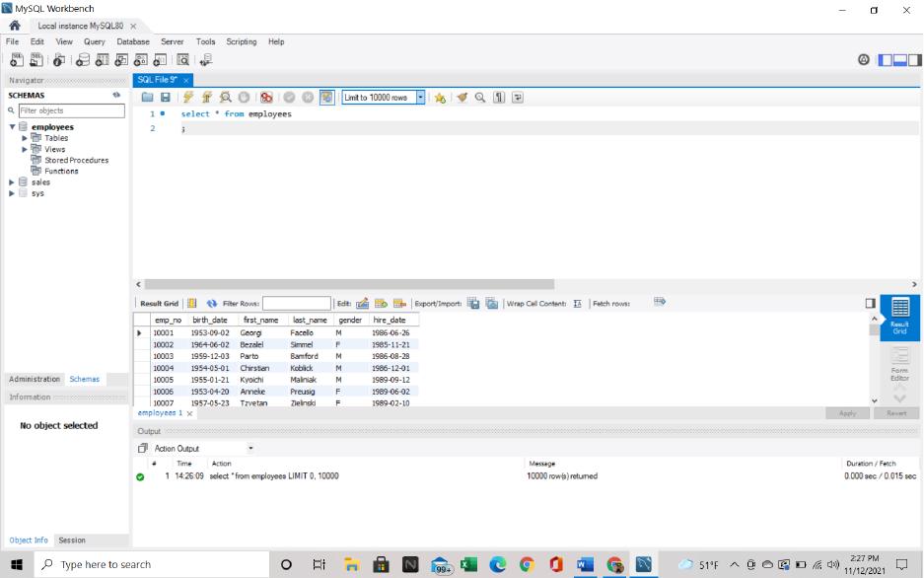Select the Result Grid view button
924x578 pixels.
pyautogui.click(x=899, y=318)
